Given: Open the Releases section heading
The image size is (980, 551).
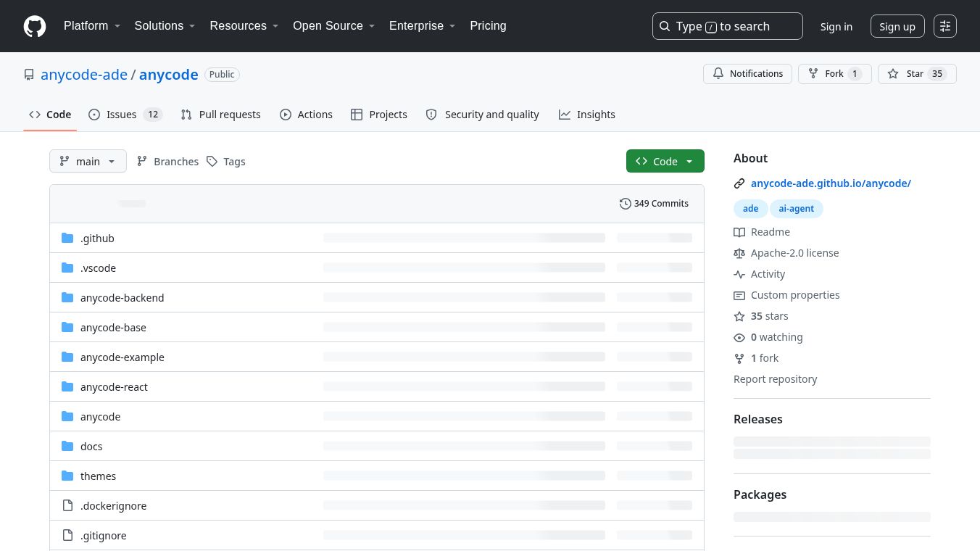Looking at the screenshot, I should (758, 419).
